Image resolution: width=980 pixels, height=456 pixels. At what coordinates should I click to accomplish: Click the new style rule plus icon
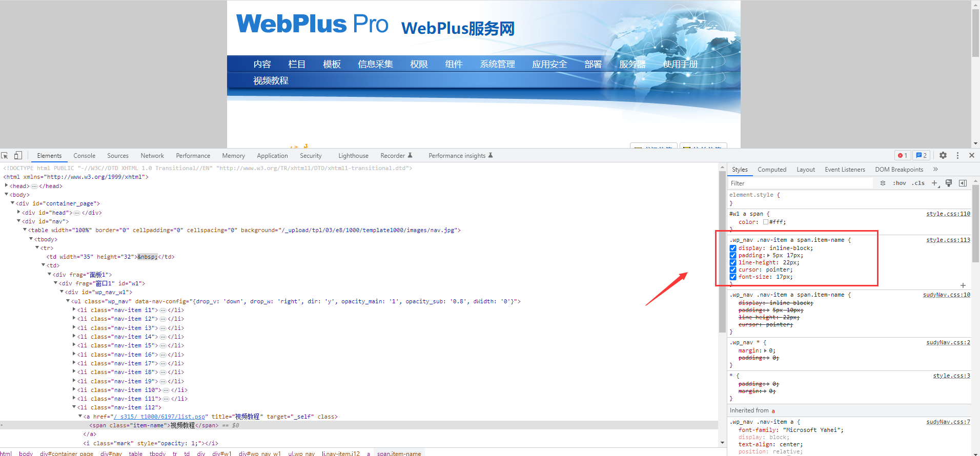(934, 183)
